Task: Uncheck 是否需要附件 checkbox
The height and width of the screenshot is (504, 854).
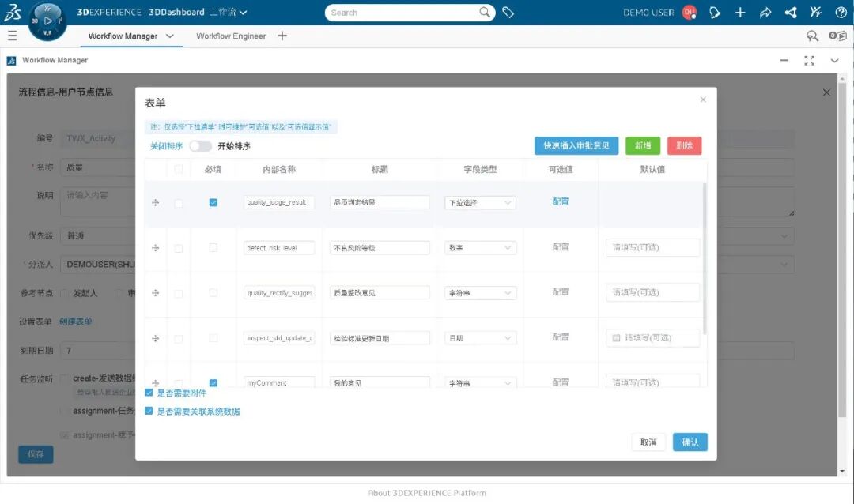Action: pyautogui.click(x=149, y=393)
